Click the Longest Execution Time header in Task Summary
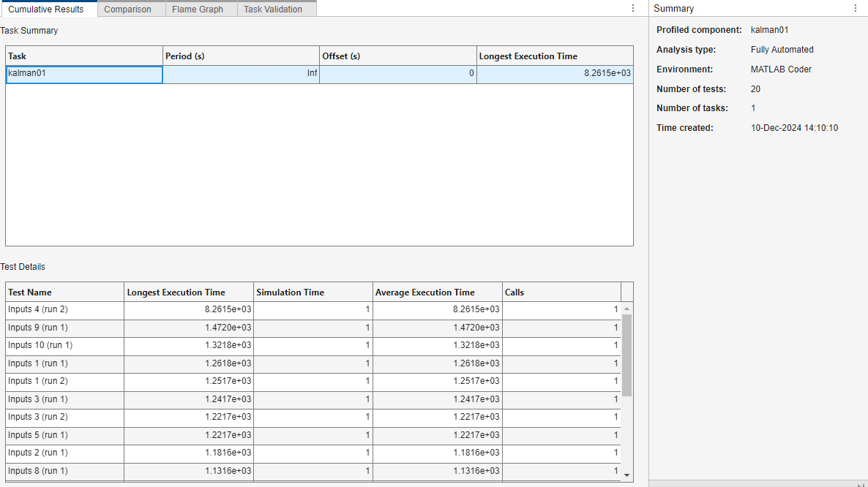 [x=554, y=56]
